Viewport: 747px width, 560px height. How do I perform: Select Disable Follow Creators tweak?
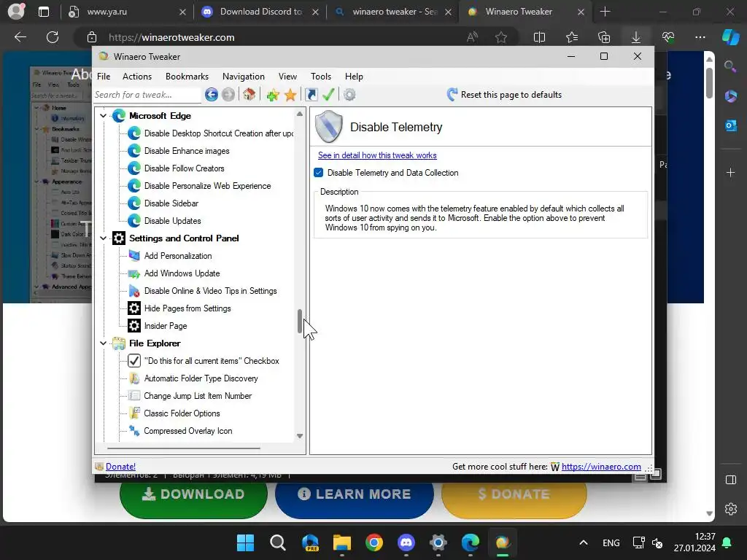pyautogui.click(x=185, y=168)
